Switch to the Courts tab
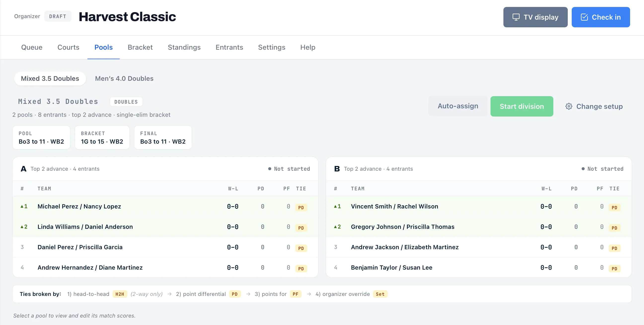Viewport: 644px width, 325px height. [x=68, y=47]
